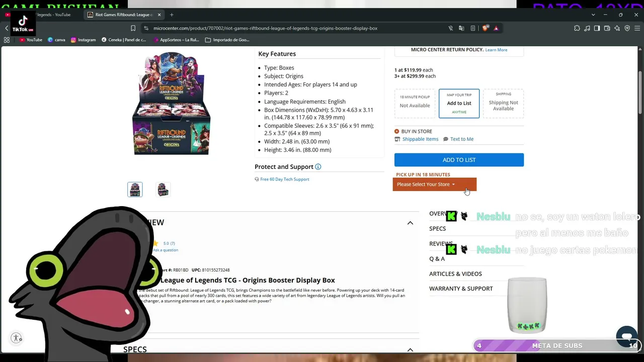This screenshot has height=362, width=644.
Task: Open the media control music-note icon
Action: [x=587, y=28]
